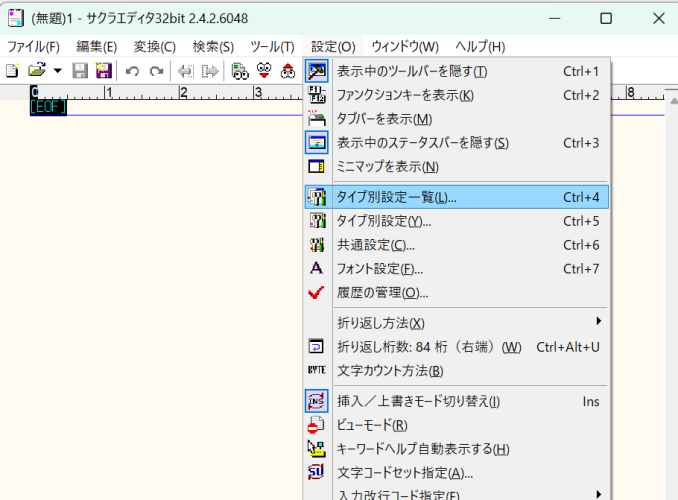678x500 pixels.
Task: Click the Save floppy disk toolbar icon
Action: (x=80, y=71)
